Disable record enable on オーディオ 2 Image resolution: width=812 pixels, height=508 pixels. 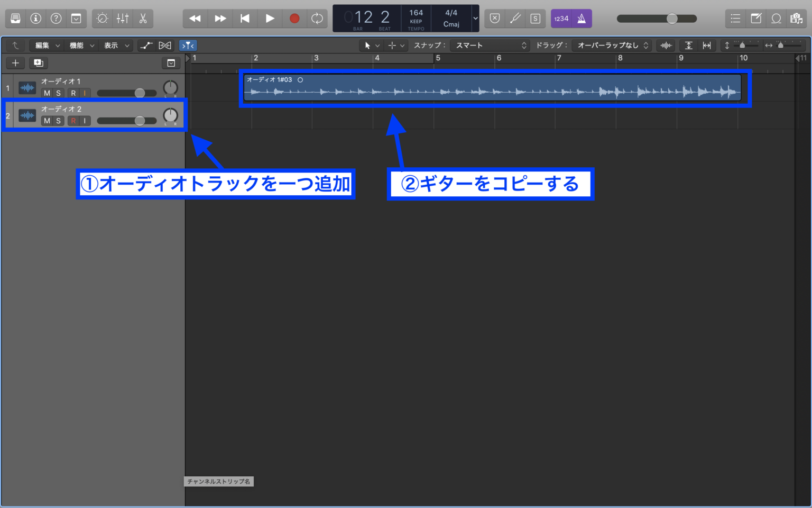pos(73,121)
